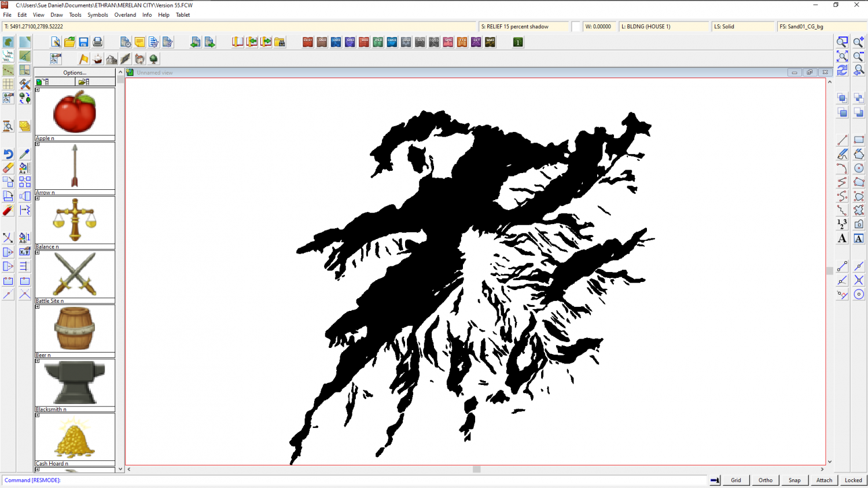
Task: Toggle Ortho mode
Action: [x=766, y=480]
